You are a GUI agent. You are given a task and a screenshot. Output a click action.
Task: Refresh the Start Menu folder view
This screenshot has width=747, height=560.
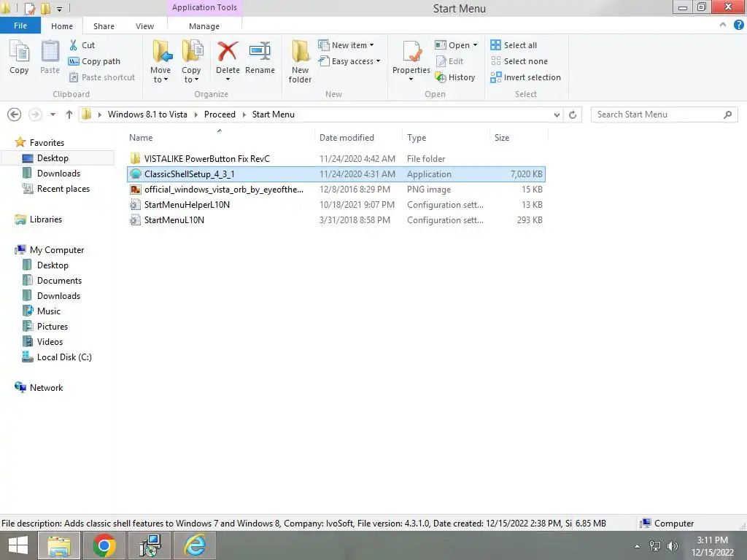point(573,114)
